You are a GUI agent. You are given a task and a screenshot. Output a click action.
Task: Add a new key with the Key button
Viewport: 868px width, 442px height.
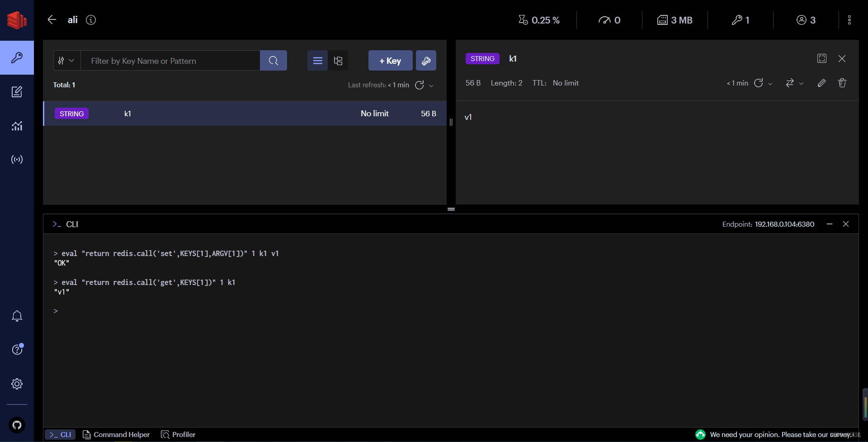pyautogui.click(x=390, y=60)
